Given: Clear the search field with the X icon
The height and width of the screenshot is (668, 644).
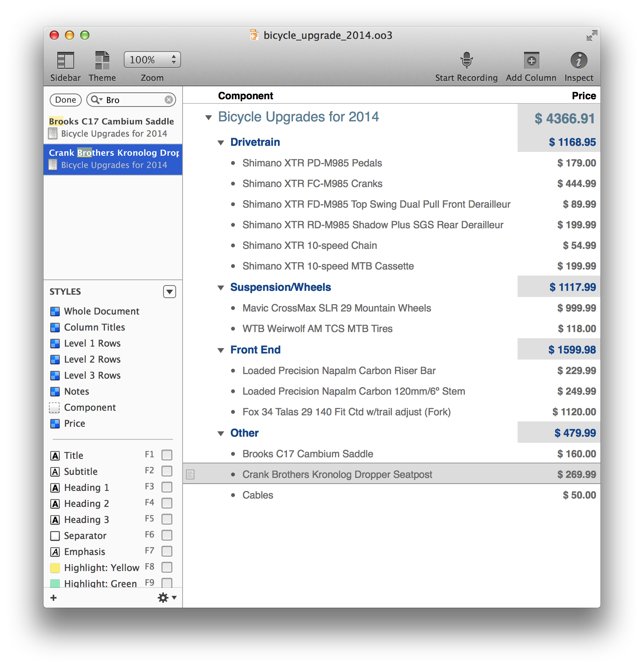Looking at the screenshot, I should [168, 100].
